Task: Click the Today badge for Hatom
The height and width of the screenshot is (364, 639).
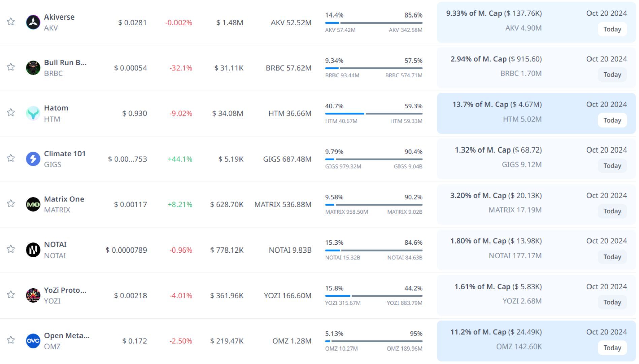Action: [x=612, y=120]
